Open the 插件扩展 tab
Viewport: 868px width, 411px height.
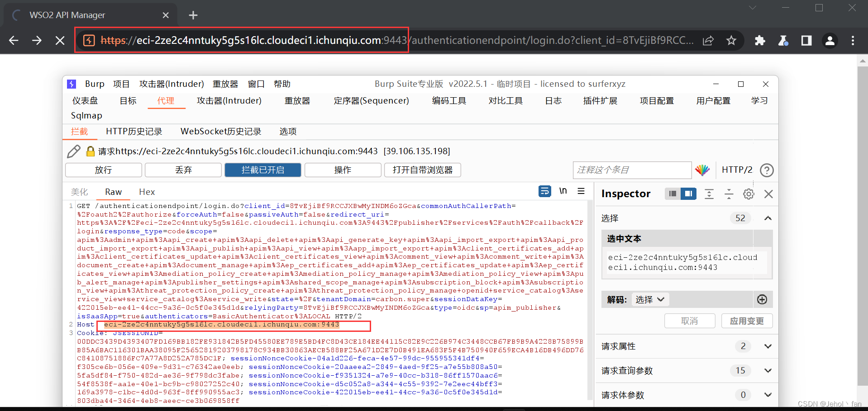(x=600, y=101)
